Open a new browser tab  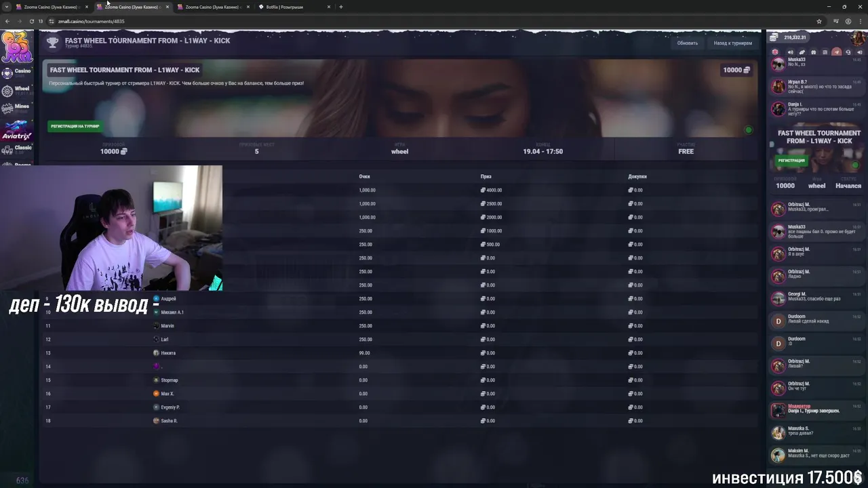pyautogui.click(x=340, y=7)
